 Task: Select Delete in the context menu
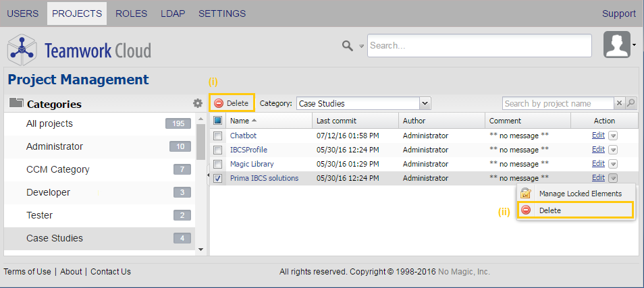click(x=549, y=210)
